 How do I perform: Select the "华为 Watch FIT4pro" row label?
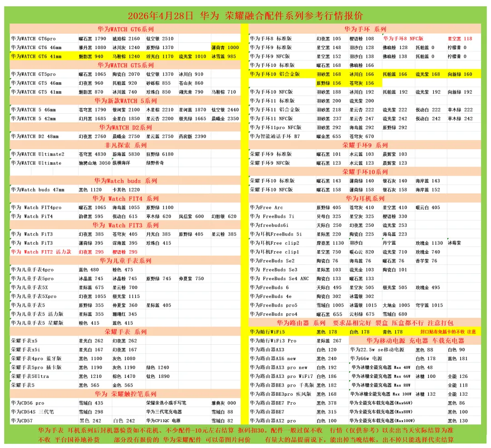coord(36,207)
